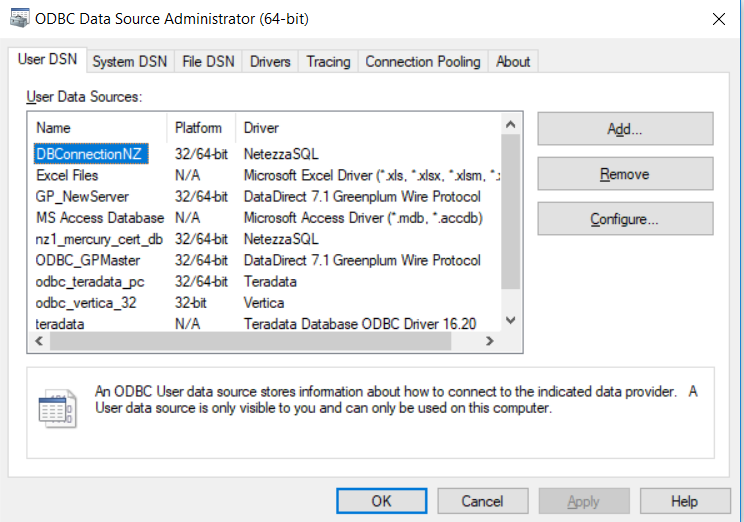Open the File DSN tab
This screenshot has height=522, width=744.
point(208,61)
